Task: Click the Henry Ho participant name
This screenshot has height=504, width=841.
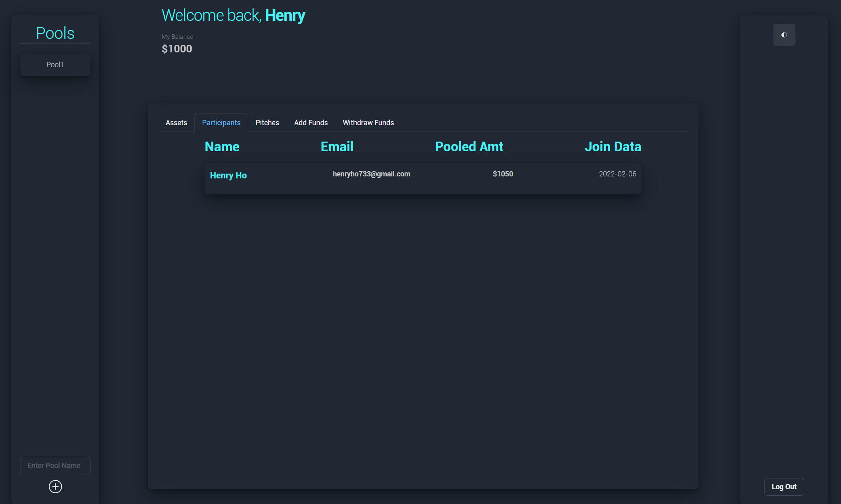Action: 228,176
